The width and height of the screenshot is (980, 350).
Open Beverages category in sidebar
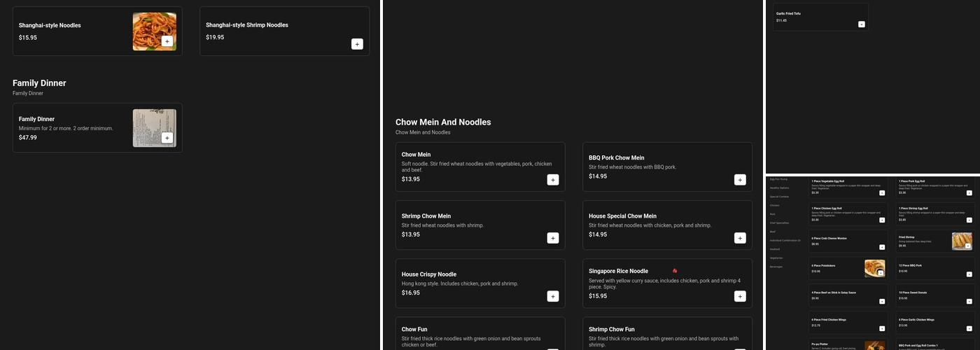pyautogui.click(x=776, y=267)
